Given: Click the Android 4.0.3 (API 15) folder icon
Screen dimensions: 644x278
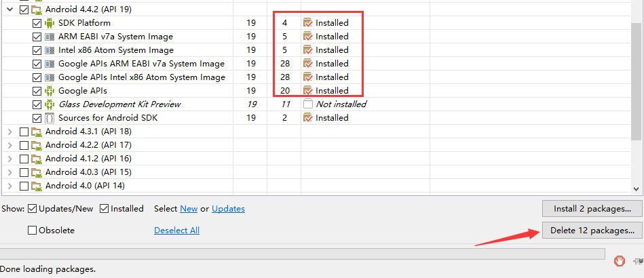Looking at the screenshot, I should [x=37, y=173].
